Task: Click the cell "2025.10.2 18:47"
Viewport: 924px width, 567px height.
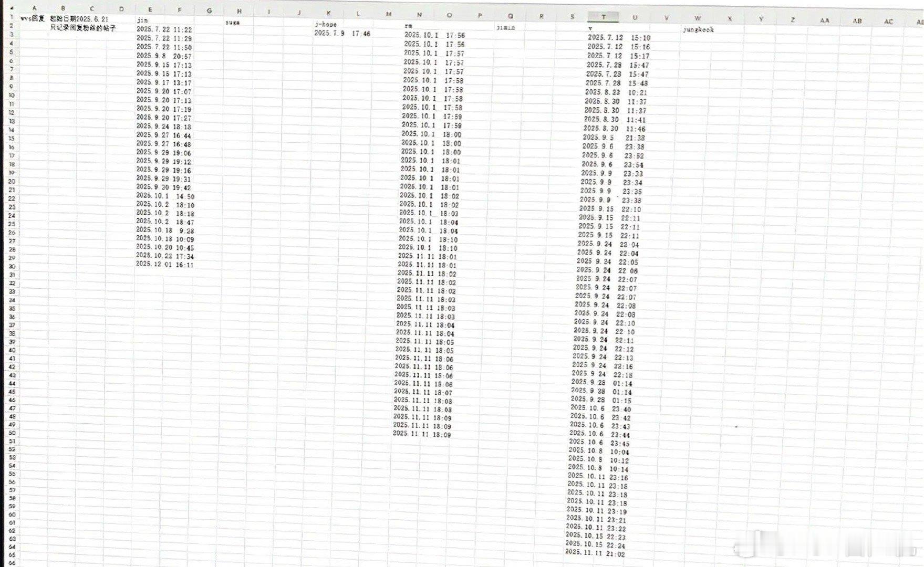Action: click(x=165, y=222)
